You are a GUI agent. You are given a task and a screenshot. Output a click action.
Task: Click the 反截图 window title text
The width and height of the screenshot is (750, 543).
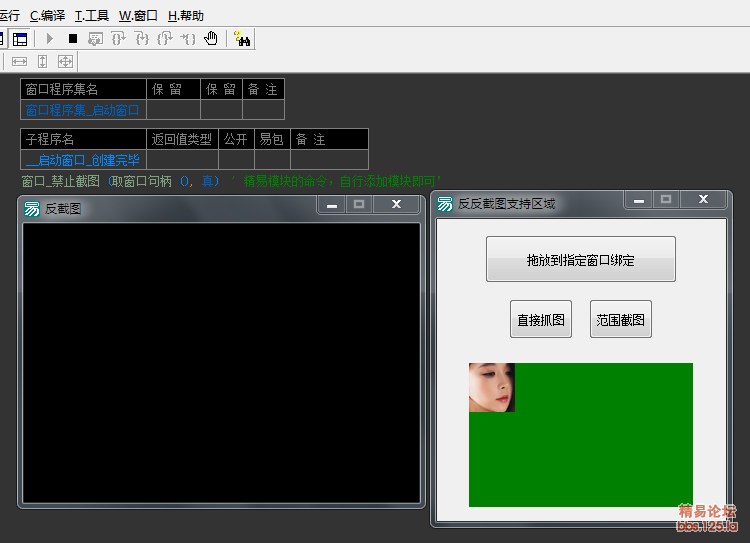tap(63, 209)
